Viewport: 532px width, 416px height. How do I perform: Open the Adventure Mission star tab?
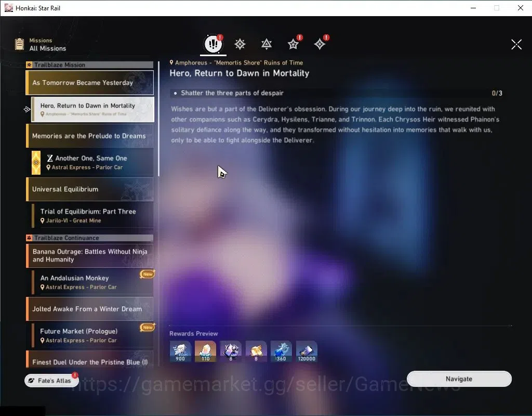[x=293, y=44]
